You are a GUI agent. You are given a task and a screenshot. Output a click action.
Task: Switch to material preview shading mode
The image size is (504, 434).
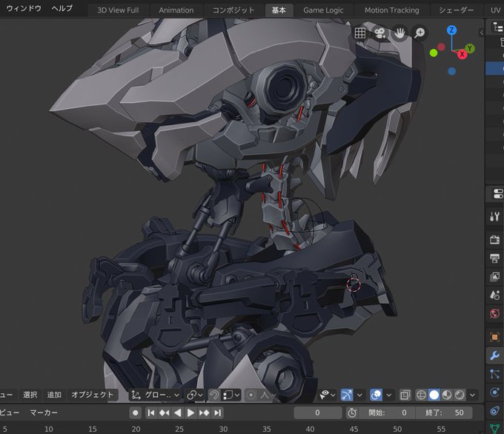[x=447, y=395]
